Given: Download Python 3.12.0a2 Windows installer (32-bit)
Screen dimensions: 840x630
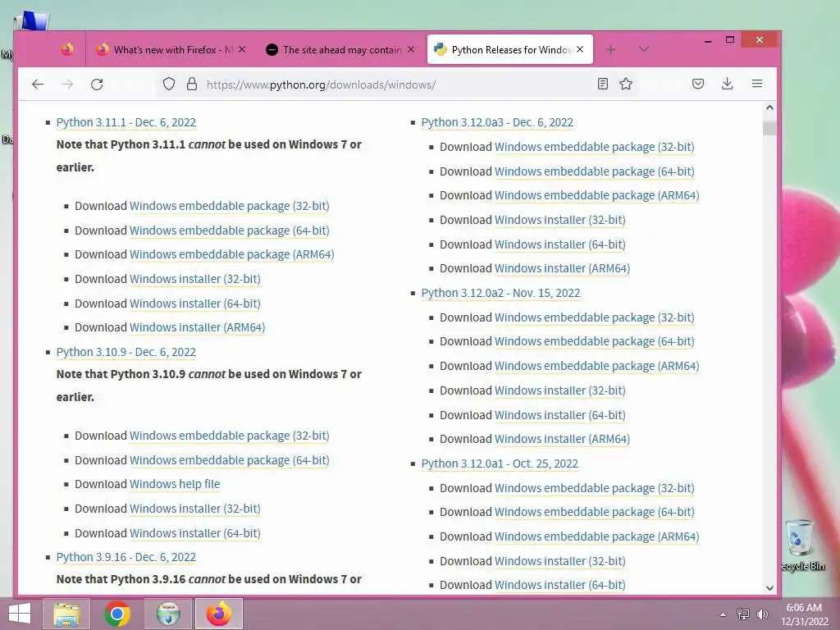Looking at the screenshot, I should pos(559,390).
